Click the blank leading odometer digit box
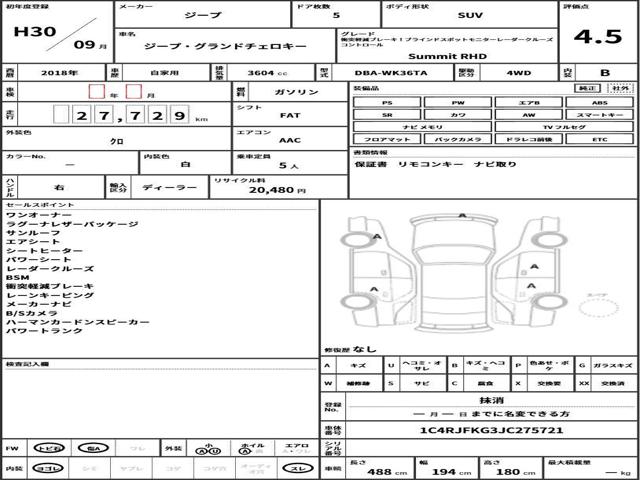Image resolution: width=640 pixels, height=480 pixels. point(61,114)
